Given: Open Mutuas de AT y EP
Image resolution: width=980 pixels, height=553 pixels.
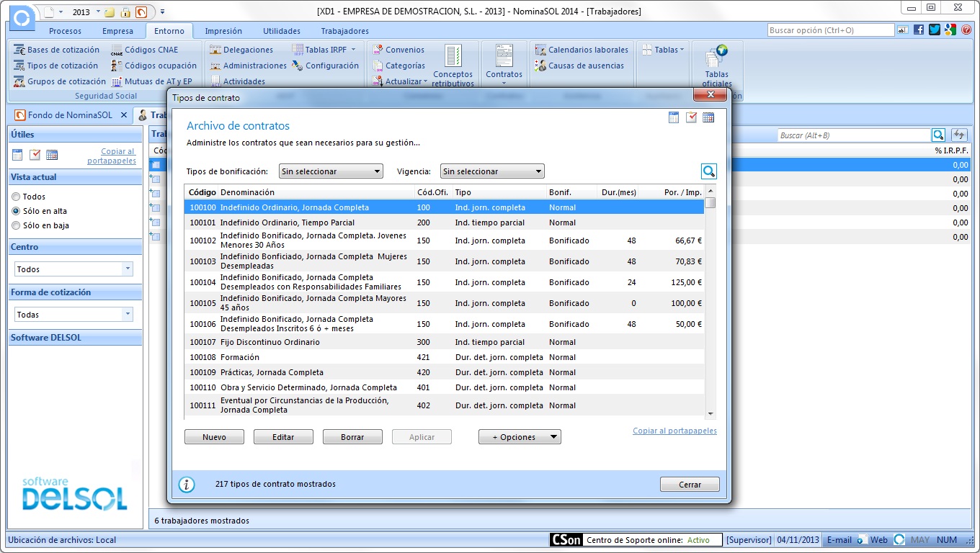Looking at the screenshot, I should (x=152, y=81).
